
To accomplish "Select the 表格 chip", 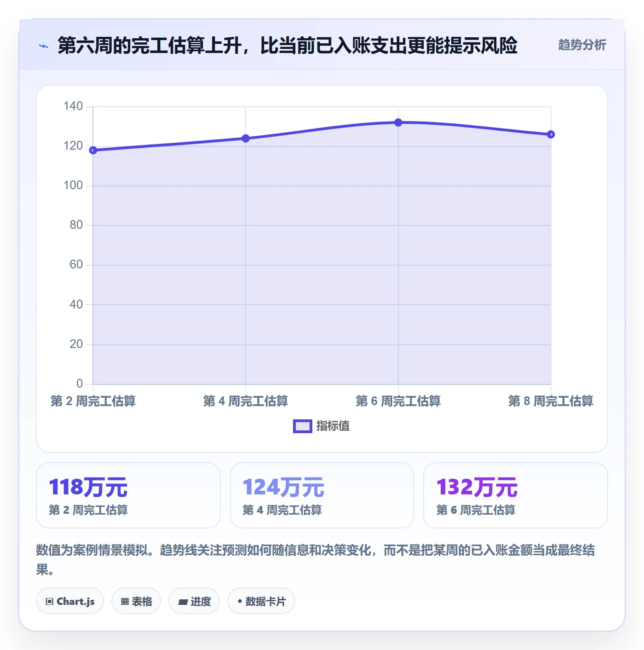I will tap(136, 601).
